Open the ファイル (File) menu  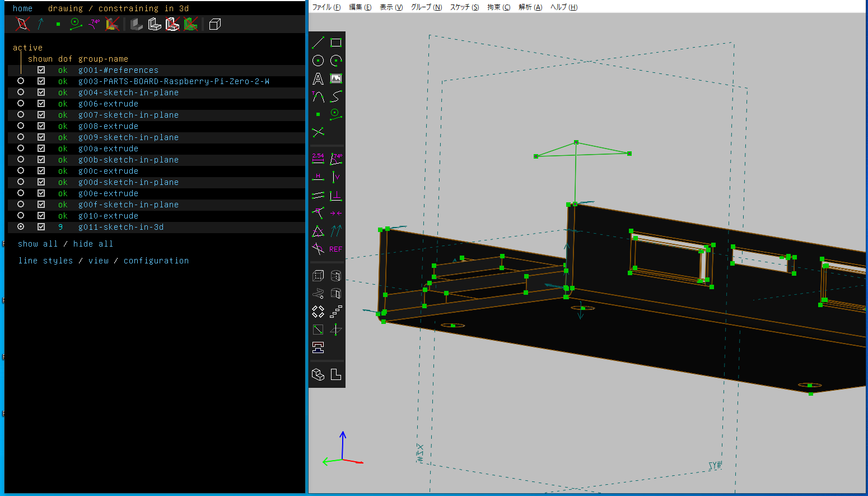pyautogui.click(x=326, y=7)
